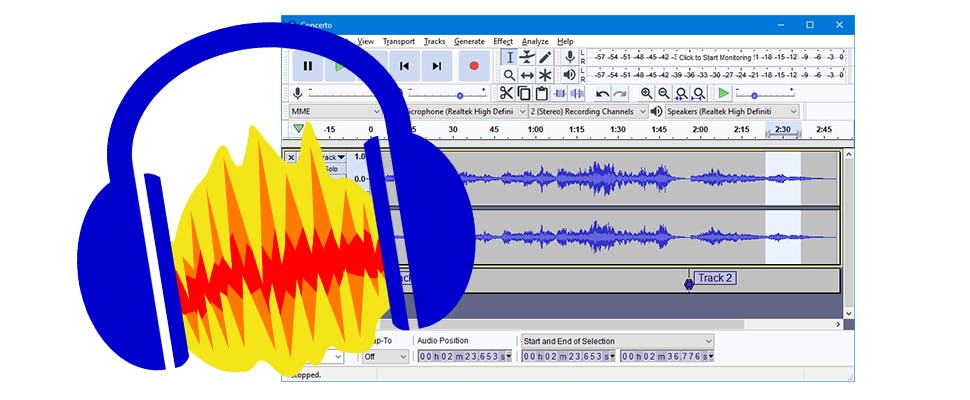Click the Pause button
This screenshot has height=400, width=970.
(x=307, y=66)
